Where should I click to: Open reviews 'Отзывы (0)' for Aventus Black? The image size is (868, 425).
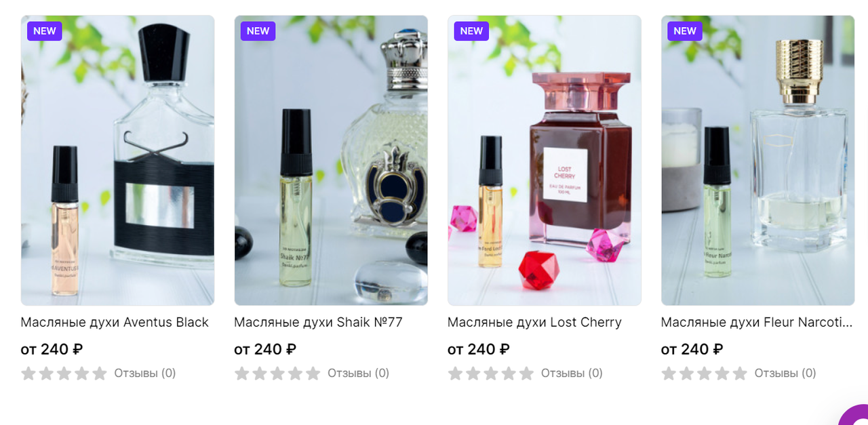pos(145,373)
